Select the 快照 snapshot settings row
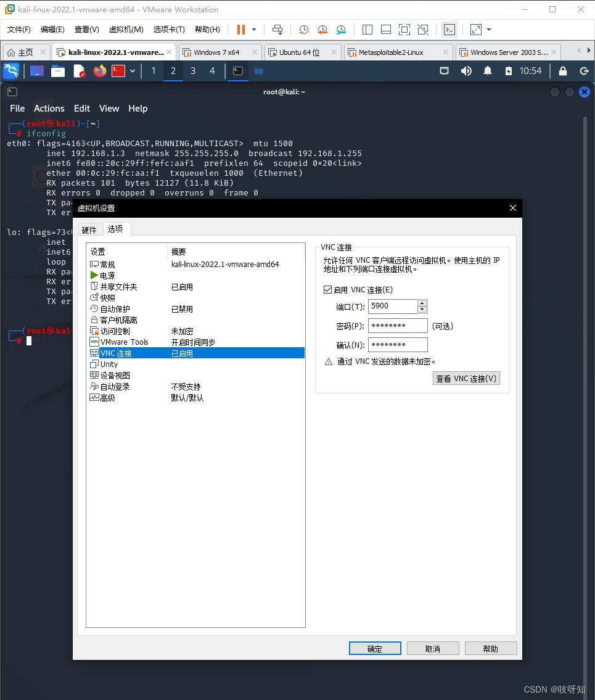The height and width of the screenshot is (700, 595). tap(195, 298)
